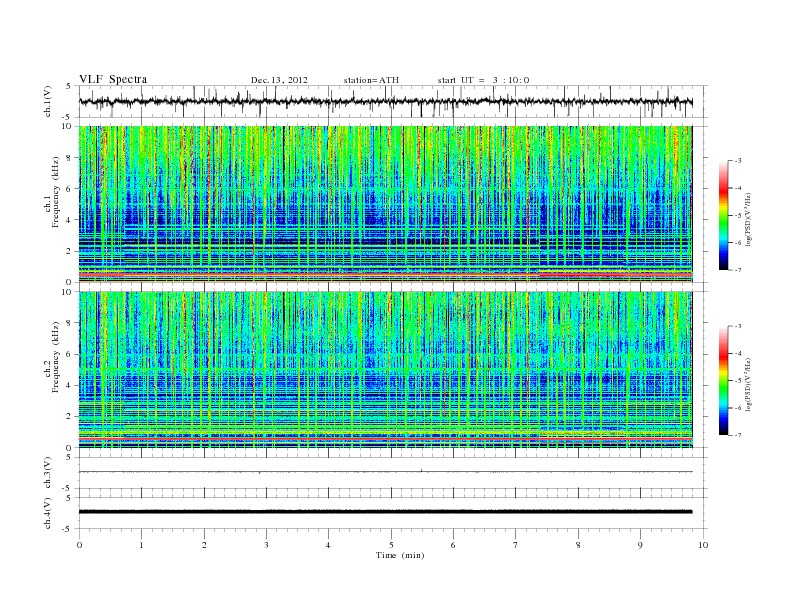Select the "start UT = 3:10:0" label

pyautogui.click(x=483, y=80)
